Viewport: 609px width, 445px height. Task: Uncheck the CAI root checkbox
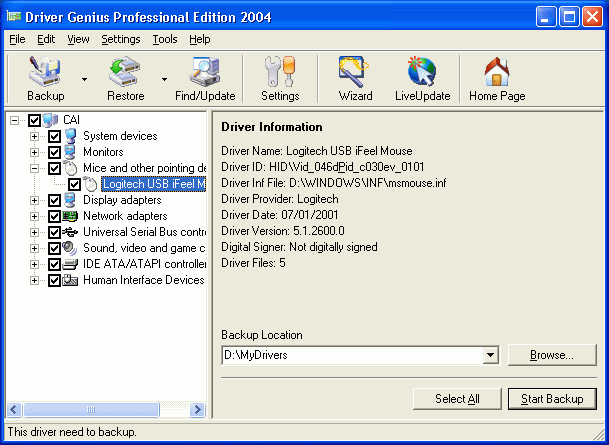pyautogui.click(x=34, y=120)
